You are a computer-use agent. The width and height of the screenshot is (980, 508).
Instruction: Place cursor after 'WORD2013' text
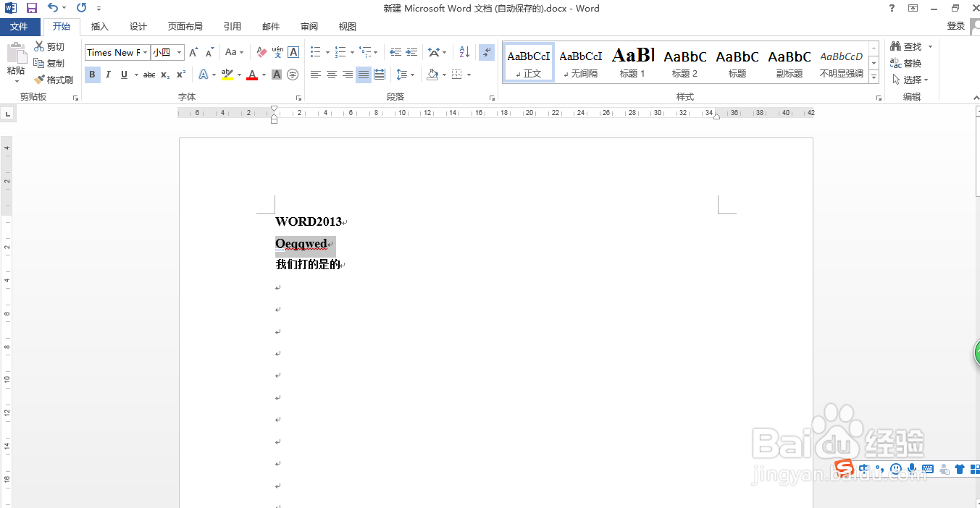pos(342,221)
